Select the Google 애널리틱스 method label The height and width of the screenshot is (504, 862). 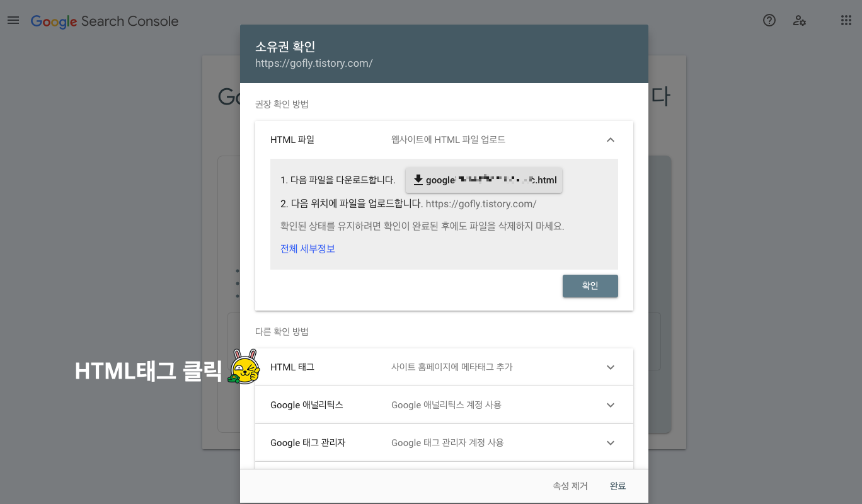pyautogui.click(x=307, y=405)
